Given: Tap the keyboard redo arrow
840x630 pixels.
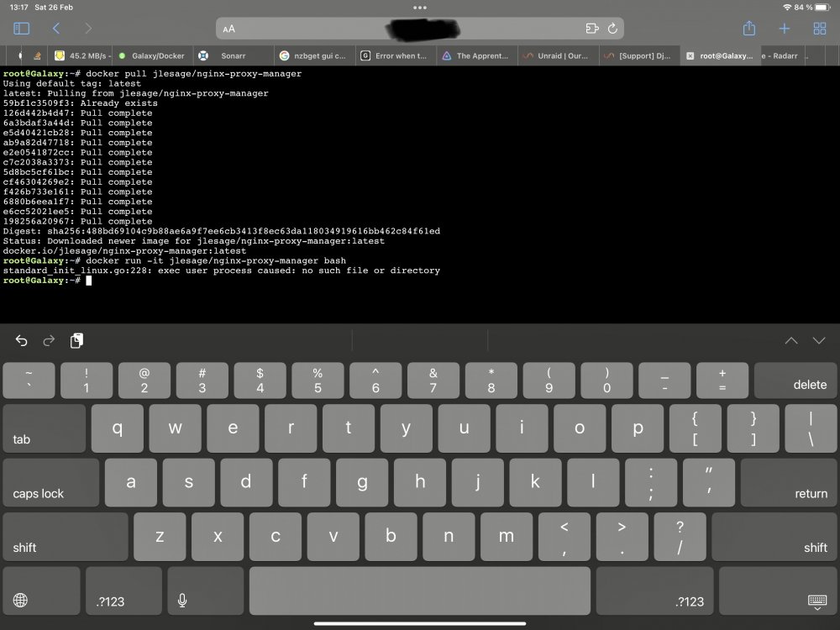Looking at the screenshot, I should [49, 340].
